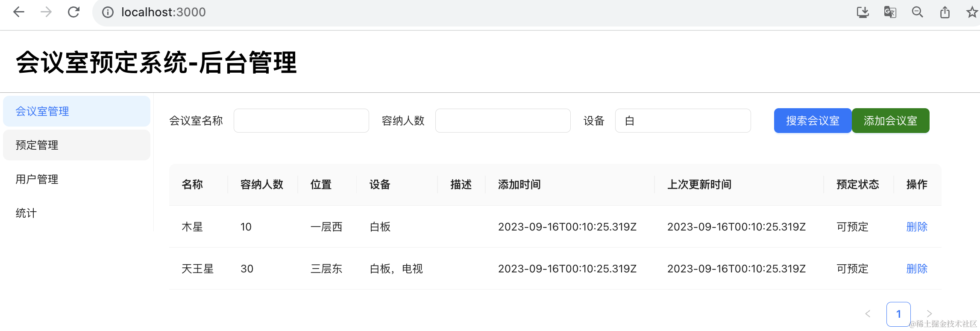Click the browser back arrow
The height and width of the screenshot is (331, 980).
[x=19, y=12]
